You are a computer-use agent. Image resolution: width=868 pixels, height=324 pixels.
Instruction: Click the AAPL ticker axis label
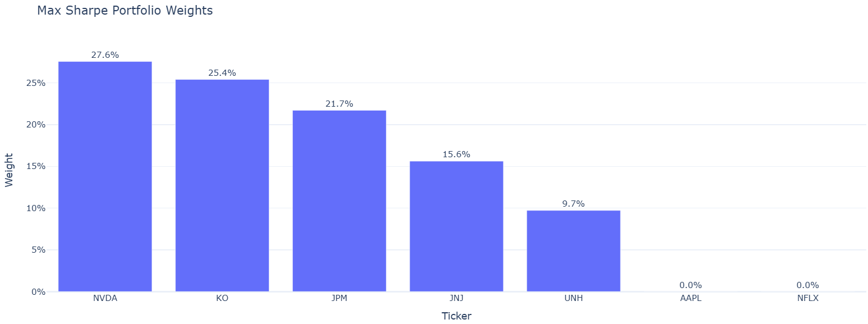click(x=691, y=298)
